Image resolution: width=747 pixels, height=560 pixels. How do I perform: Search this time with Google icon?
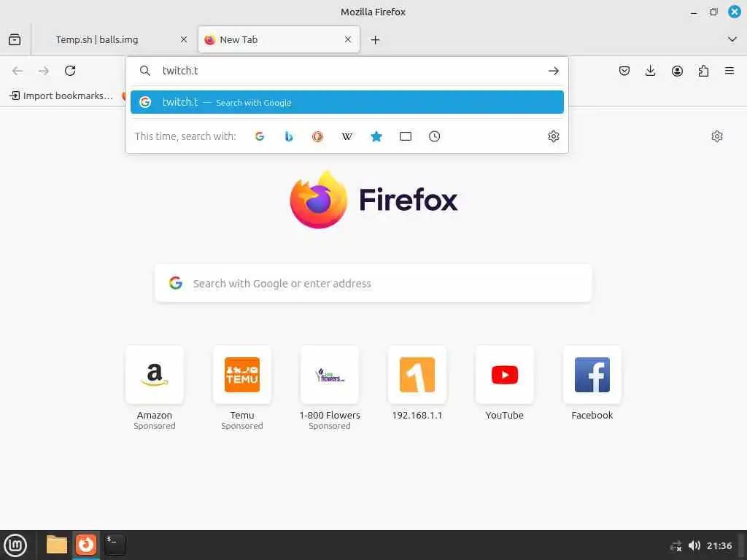[260, 136]
